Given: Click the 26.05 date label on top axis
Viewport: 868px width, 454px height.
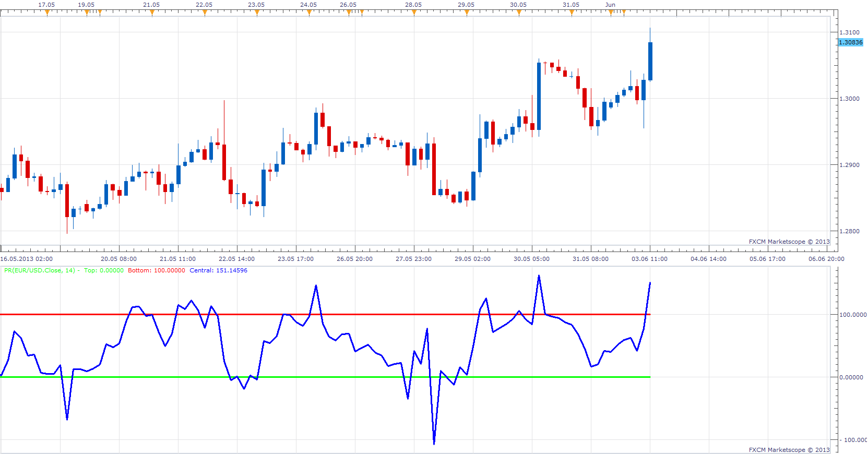Looking at the screenshot, I should (x=348, y=5).
